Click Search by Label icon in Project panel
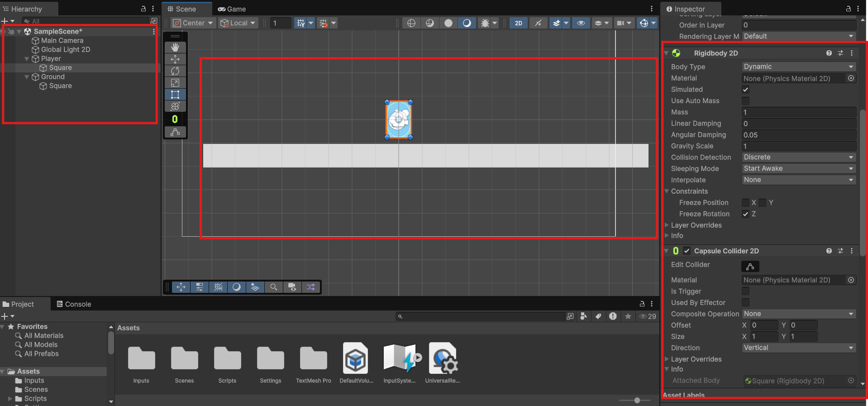Viewport: 868px width, 406px height. 598,316
